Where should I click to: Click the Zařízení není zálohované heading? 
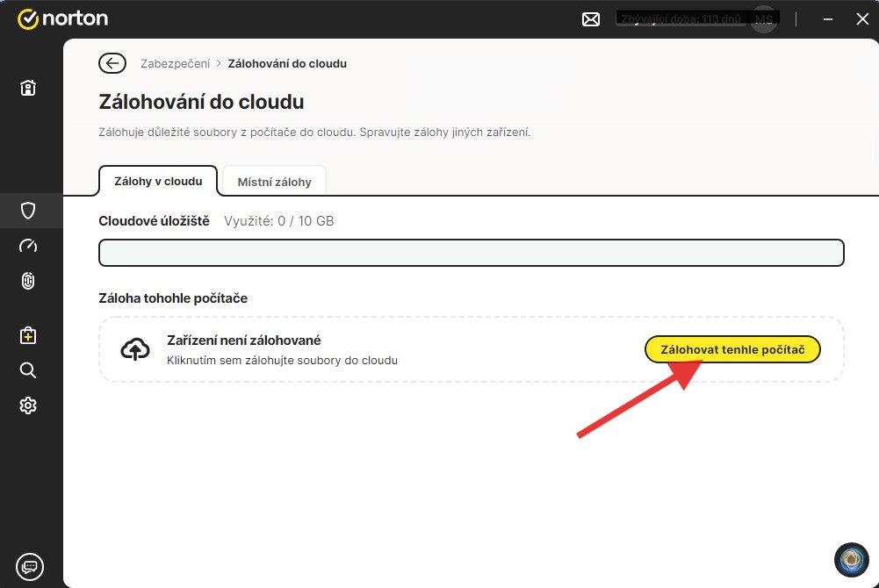coord(243,341)
